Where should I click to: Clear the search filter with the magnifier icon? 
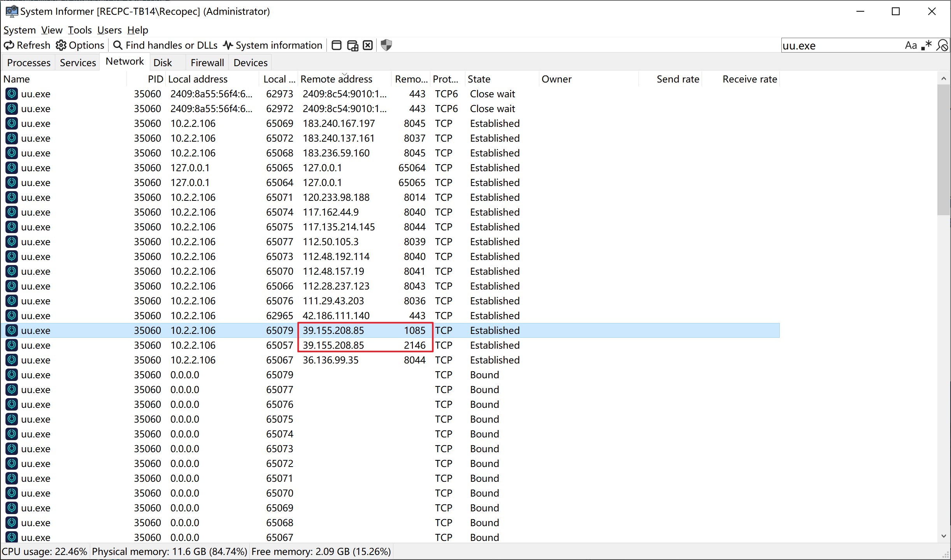click(942, 46)
